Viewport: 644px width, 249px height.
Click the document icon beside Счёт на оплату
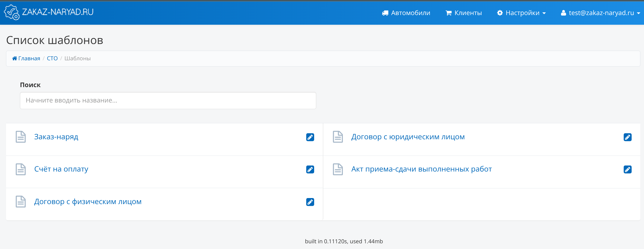[x=21, y=169]
